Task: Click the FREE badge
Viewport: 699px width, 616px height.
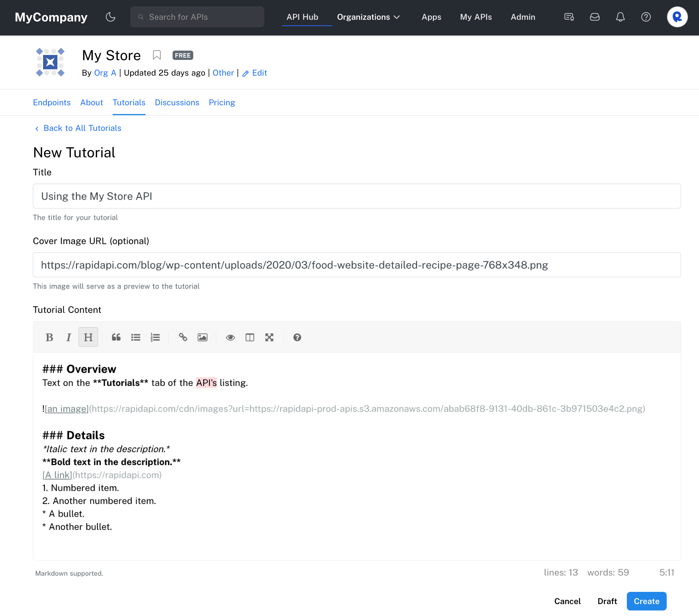Action: point(183,55)
